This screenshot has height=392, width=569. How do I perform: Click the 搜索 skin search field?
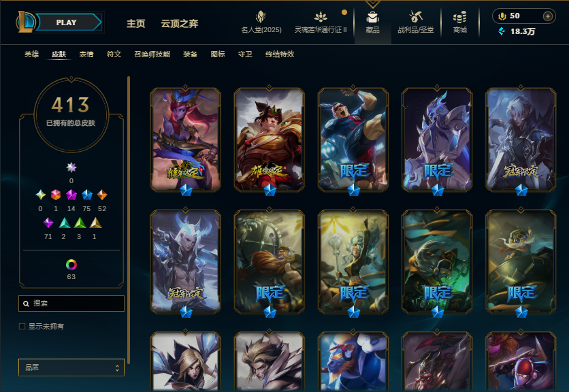pyautogui.click(x=71, y=304)
